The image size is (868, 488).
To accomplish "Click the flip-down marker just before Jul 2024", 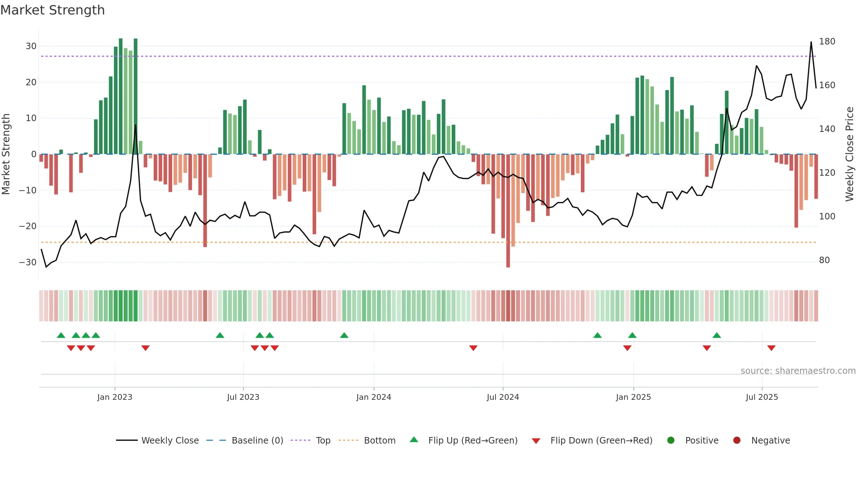I will pos(473,348).
